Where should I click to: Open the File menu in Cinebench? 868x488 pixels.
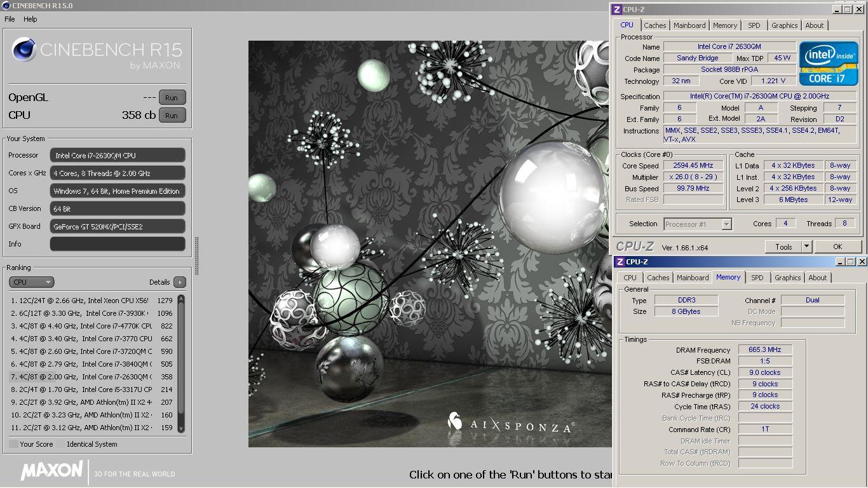(10, 19)
